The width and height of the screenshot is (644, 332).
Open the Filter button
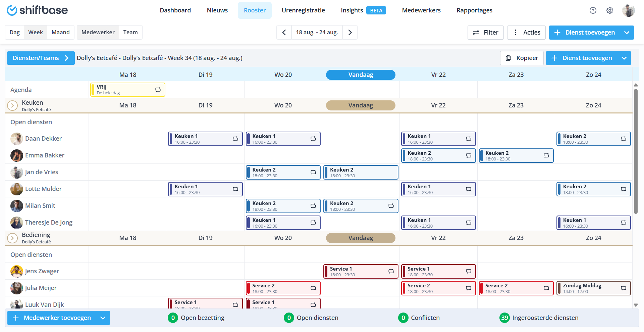pyautogui.click(x=485, y=33)
